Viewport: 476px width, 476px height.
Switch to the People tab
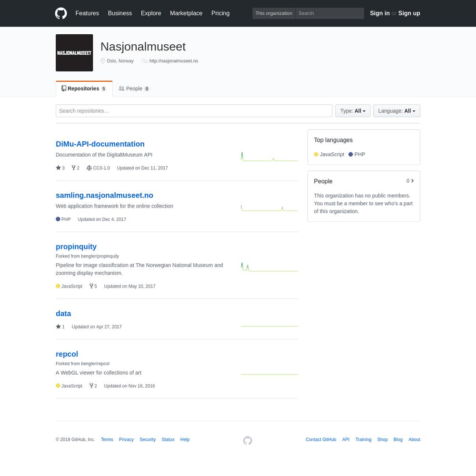134,89
